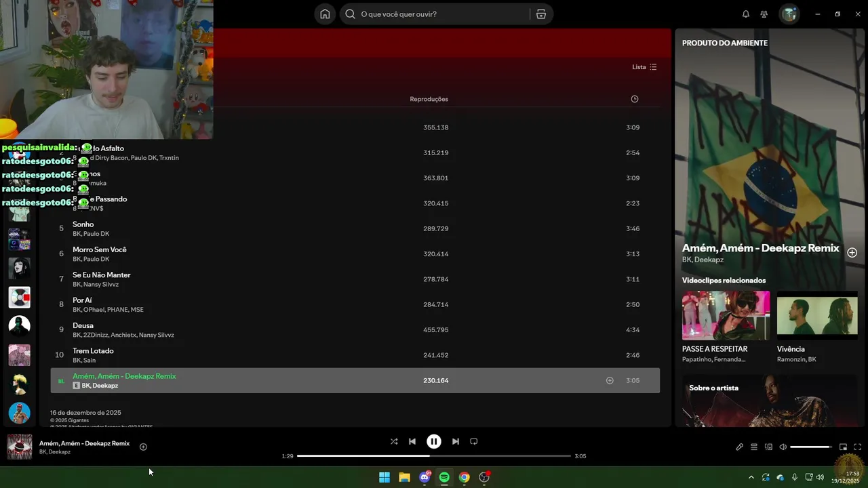Click the duration clock column header
868x488 pixels.
635,99
